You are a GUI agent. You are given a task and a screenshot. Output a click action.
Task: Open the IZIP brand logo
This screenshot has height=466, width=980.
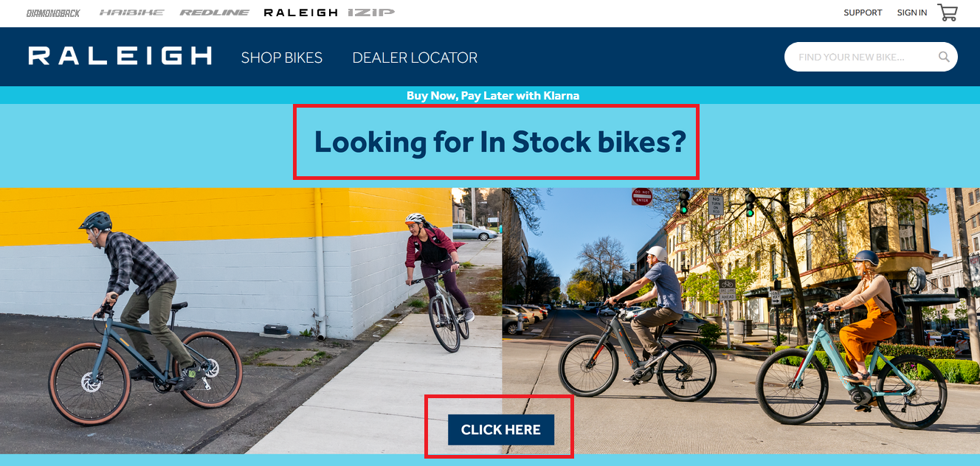point(372,13)
